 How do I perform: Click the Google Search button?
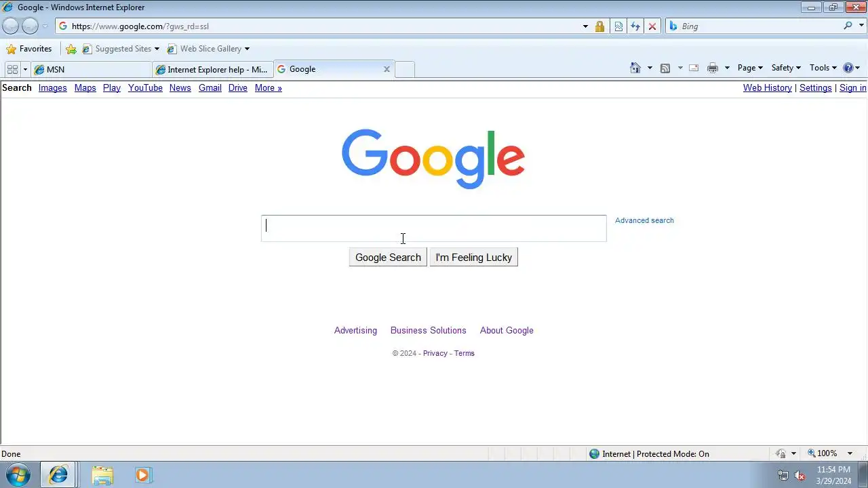388,258
